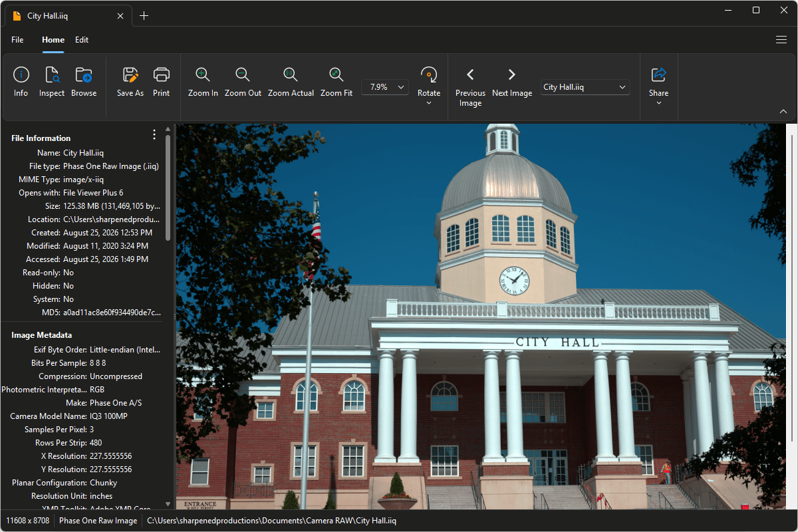The image size is (798, 532).
Task: Expand the Share dropdown arrow
Action: [658, 103]
